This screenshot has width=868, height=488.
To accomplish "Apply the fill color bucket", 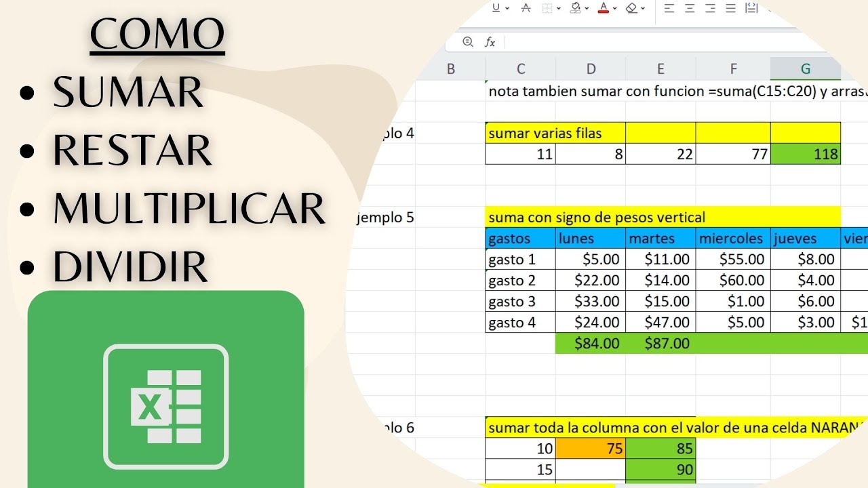I will (576, 8).
